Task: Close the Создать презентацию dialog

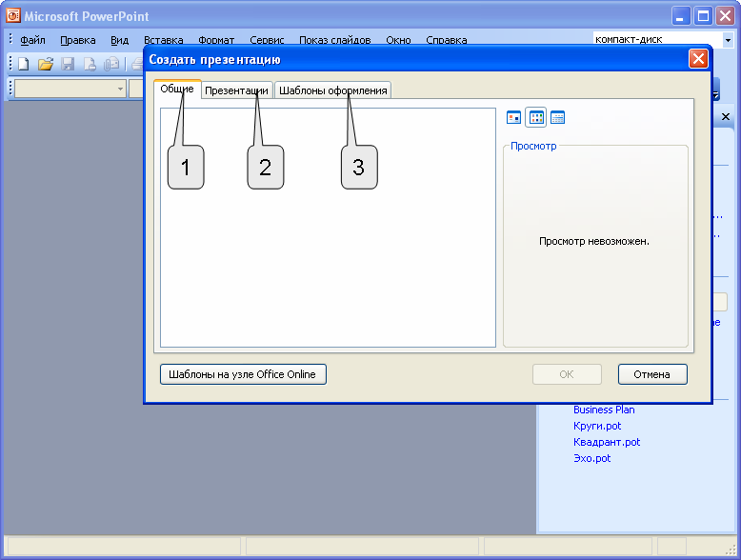Action: click(698, 59)
